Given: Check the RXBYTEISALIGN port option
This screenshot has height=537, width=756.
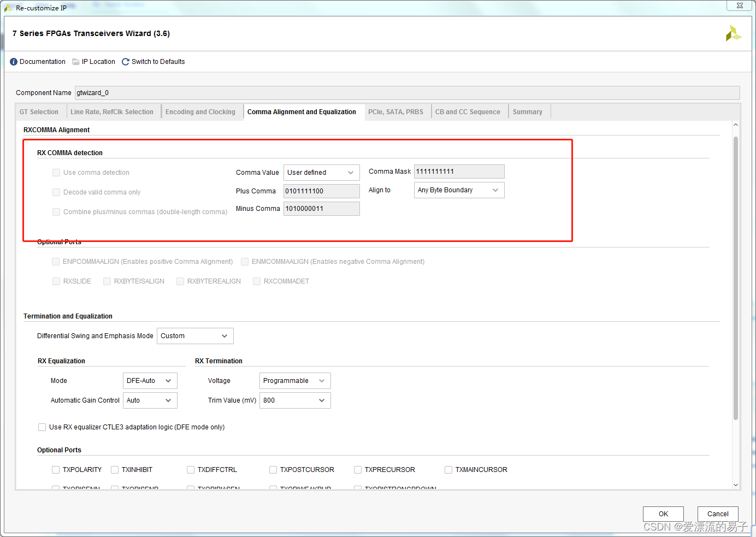Looking at the screenshot, I should [x=107, y=281].
